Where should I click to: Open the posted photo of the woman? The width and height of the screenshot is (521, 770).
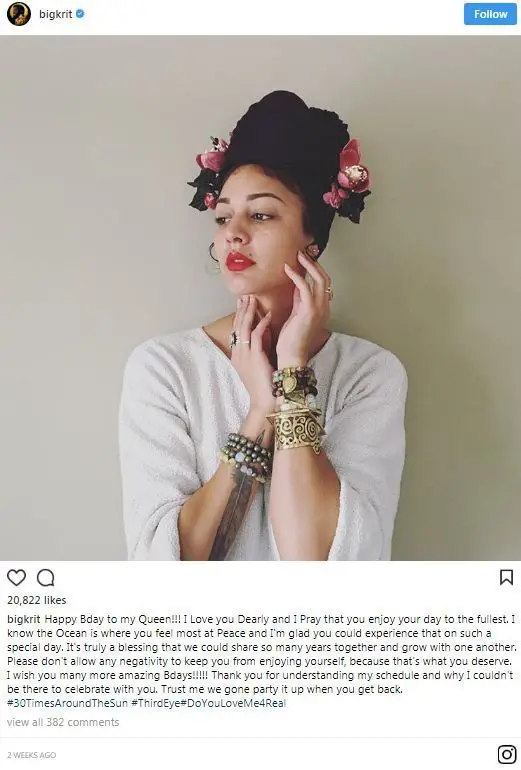coord(260,298)
